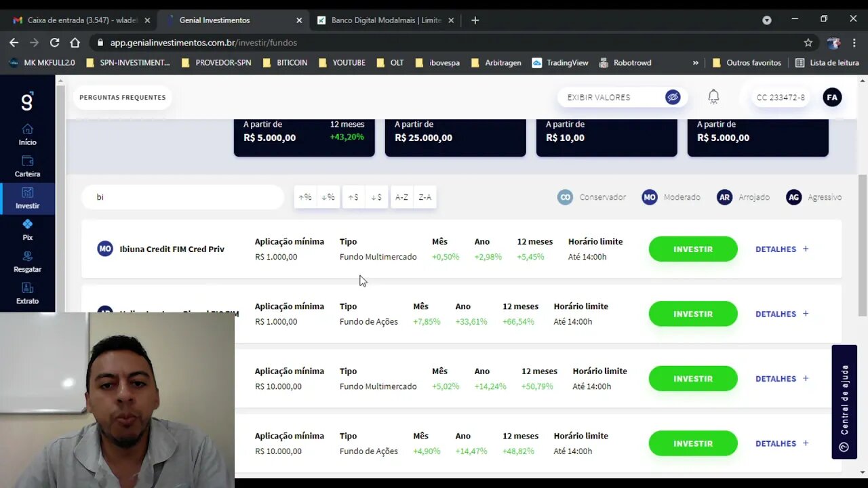Open YOUTUBE bookmark folder
The width and height of the screenshot is (868, 488).
coord(341,62)
